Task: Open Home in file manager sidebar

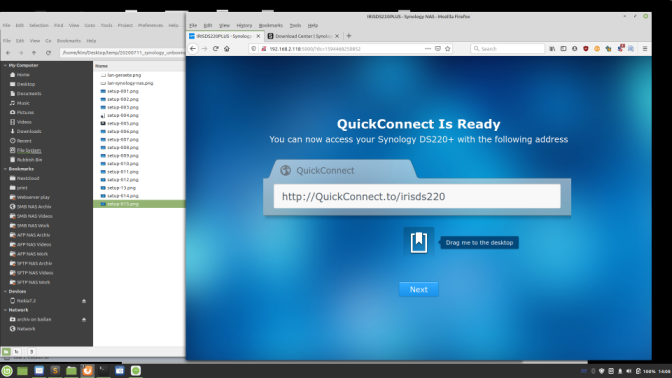Action: tap(23, 75)
